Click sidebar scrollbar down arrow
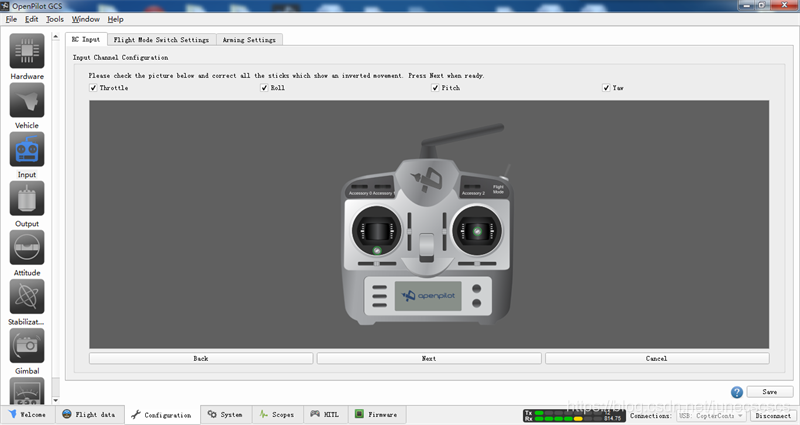This screenshot has width=800, height=425. [56, 401]
